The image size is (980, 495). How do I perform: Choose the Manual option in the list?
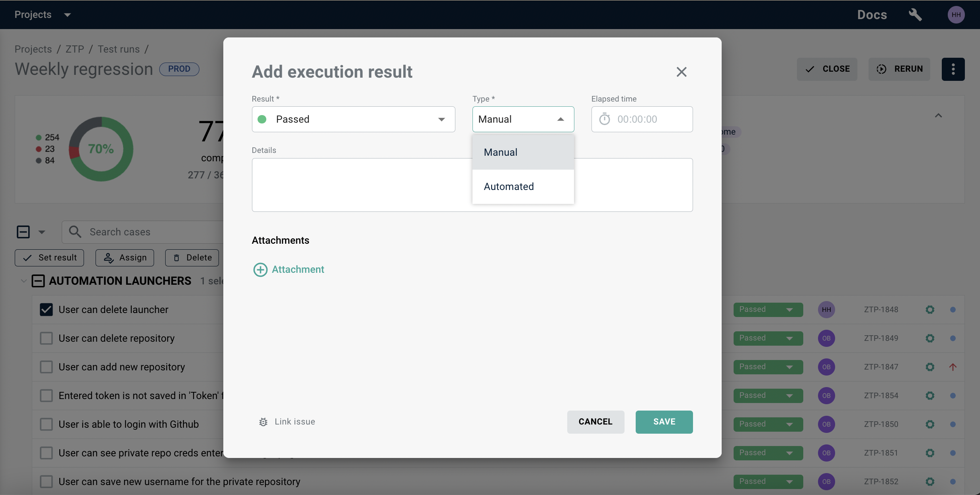[500, 152]
